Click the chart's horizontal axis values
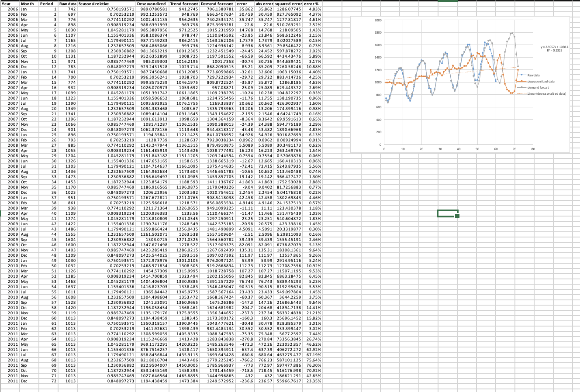Viewport: 580px width, 392px height. tap(458, 148)
